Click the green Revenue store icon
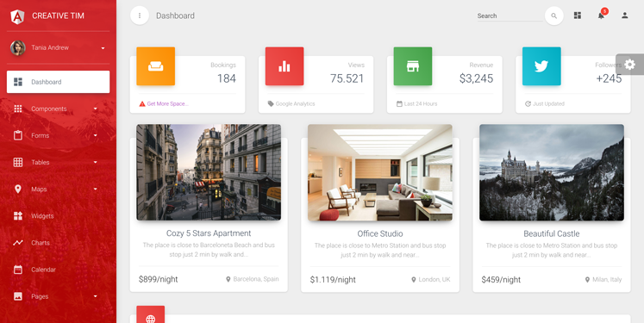 click(413, 66)
